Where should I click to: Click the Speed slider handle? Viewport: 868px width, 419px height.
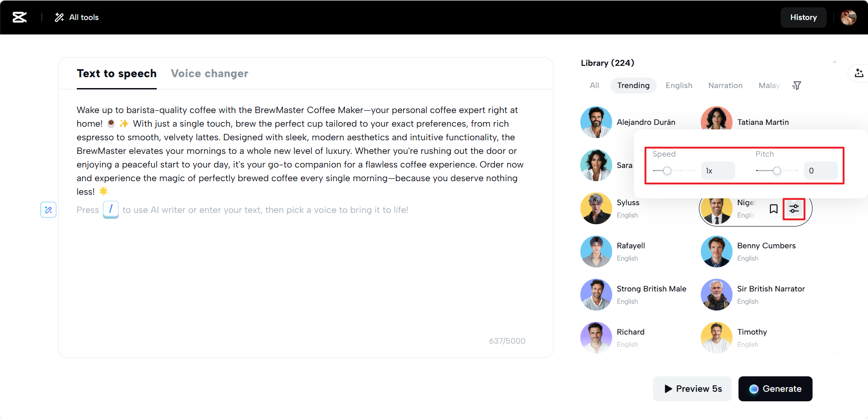point(667,171)
